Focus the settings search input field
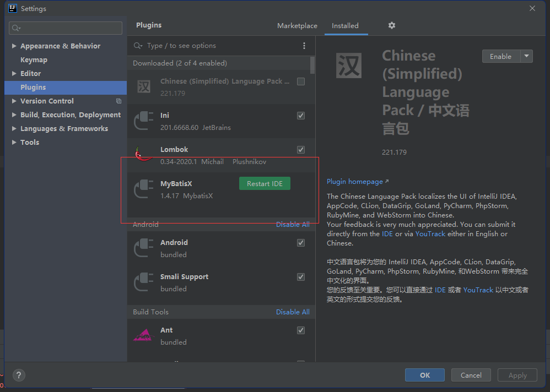This screenshot has width=550, height=392. coord(66,28)
